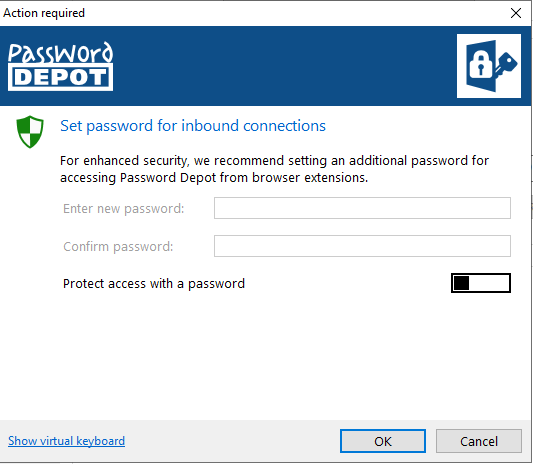Toggle the Protect access with a password switch
Screen dimensions: 533x464
(x=481, y=283)
